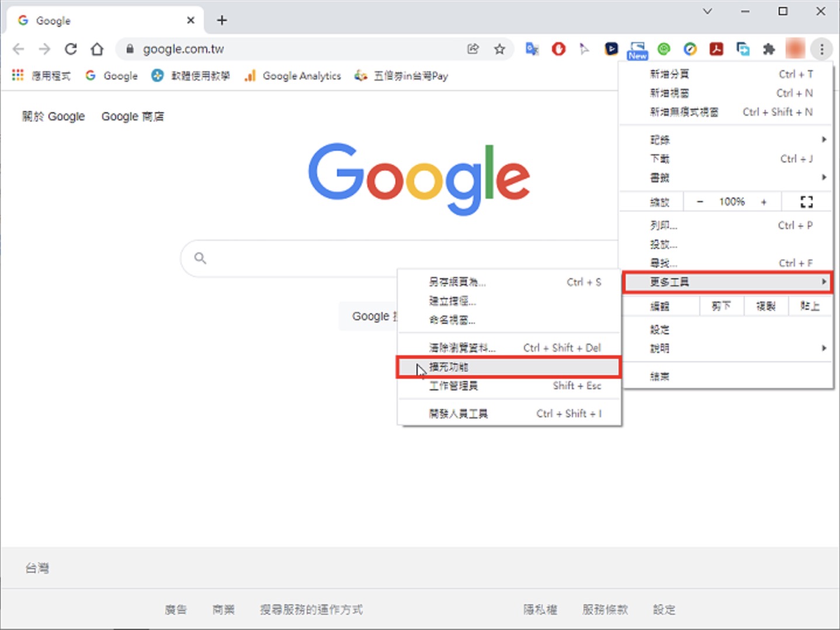Choose 尋找 find from the menu
The width and height of the screenshot is (840, 630).
(x=726, y=263)
